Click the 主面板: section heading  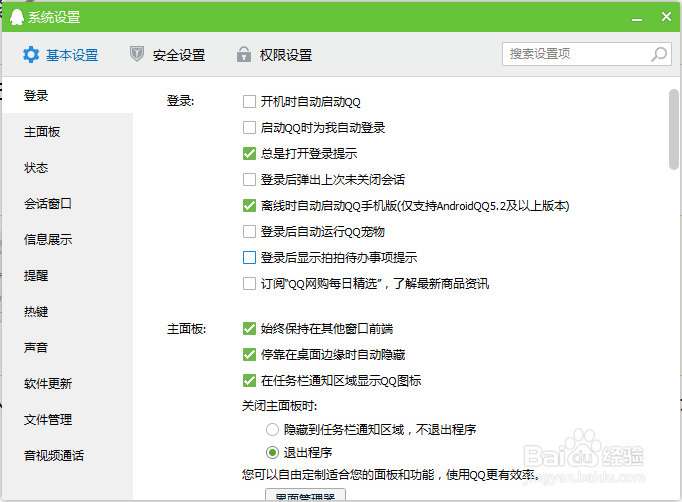coord(186,329)
